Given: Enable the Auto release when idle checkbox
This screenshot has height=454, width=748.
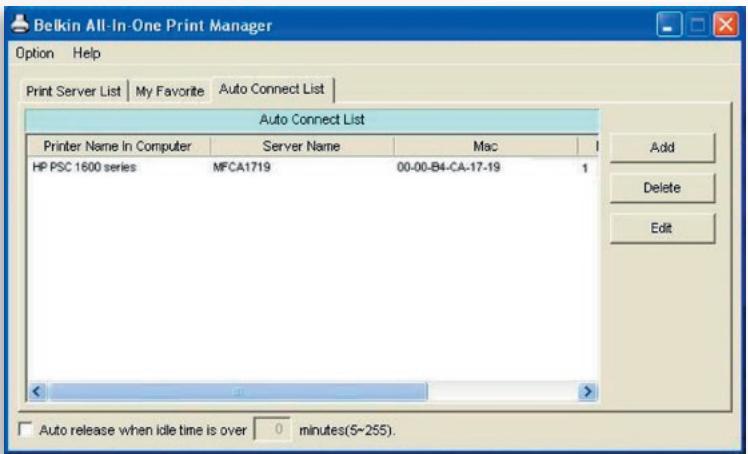Looking at the screenshot, I should click(26, 429).
